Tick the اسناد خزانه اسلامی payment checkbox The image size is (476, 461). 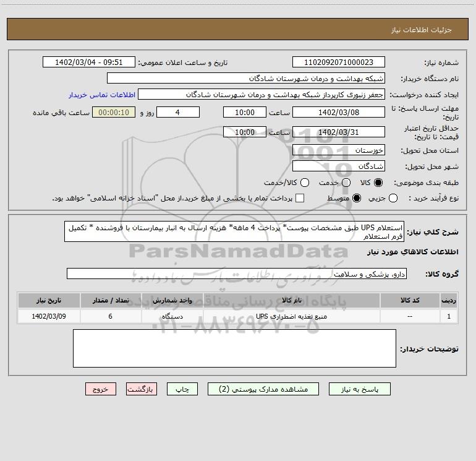[x=300, y=198]
